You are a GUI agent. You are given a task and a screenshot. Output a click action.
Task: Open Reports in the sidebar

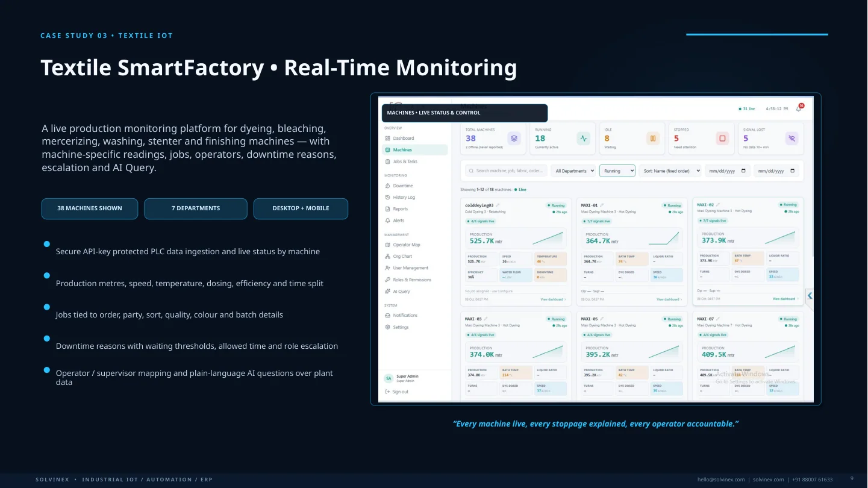click(x=416, y=209)
